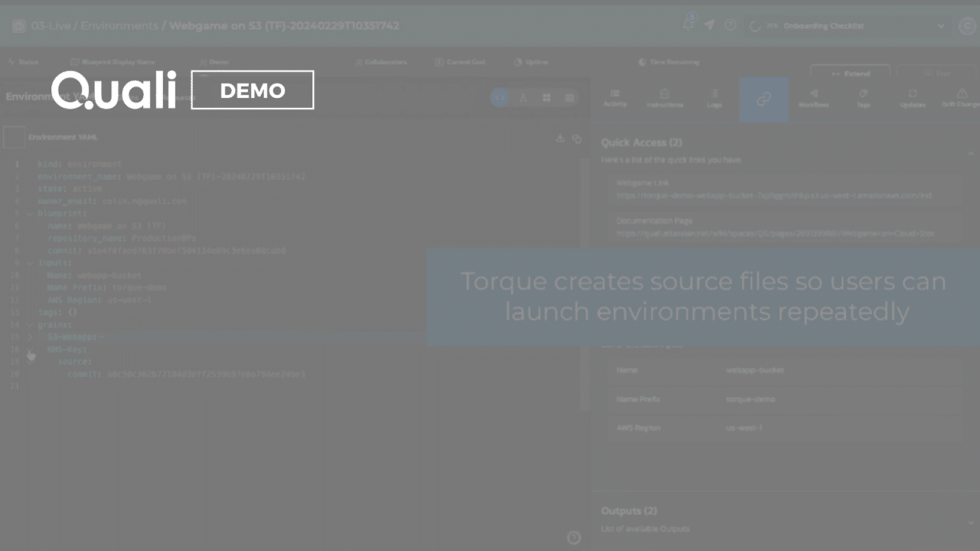
Task: Open the Onboarding Checklist dropdown
Action: click(940, 25)
